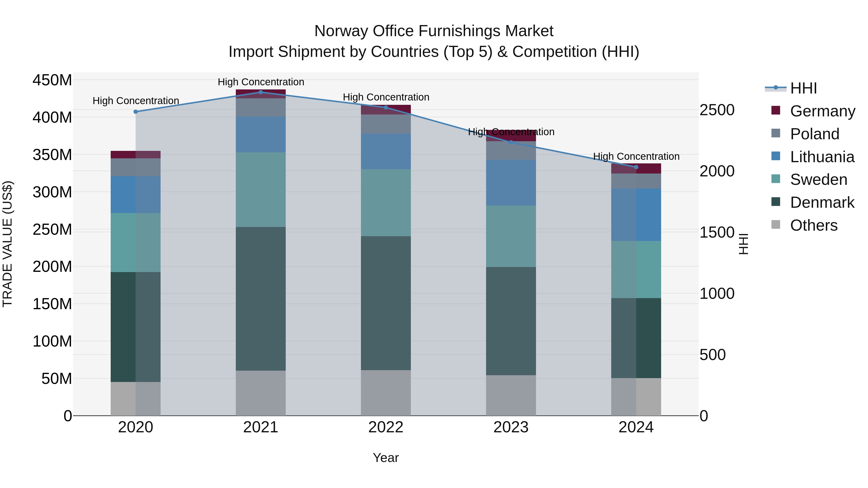Click the 2022 Lithuania bar segment

point(386,152)
